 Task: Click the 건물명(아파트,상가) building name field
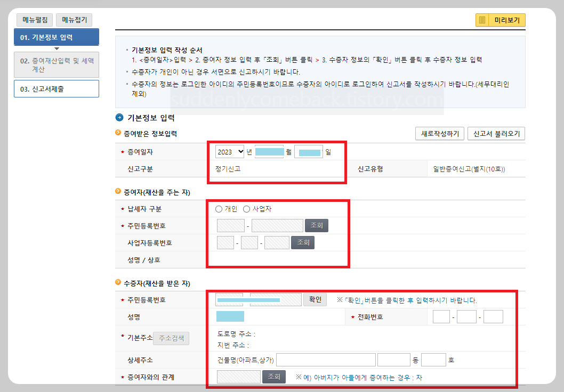326,360
